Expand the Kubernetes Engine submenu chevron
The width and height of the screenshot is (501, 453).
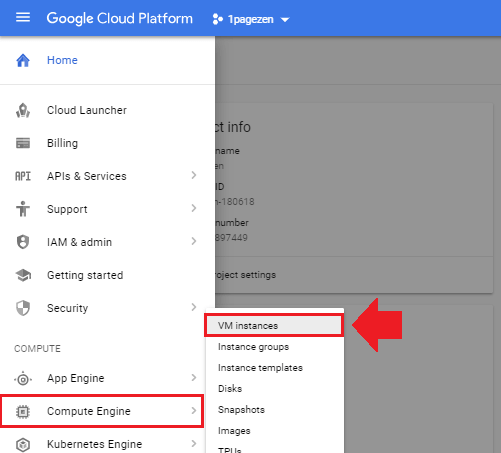click(194, 443)
